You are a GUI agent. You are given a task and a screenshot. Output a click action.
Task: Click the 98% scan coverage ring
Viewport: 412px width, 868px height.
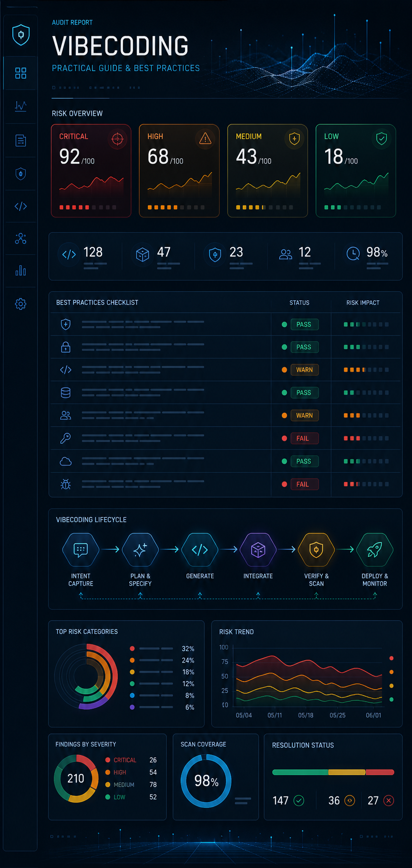click(x=206, y=781)
